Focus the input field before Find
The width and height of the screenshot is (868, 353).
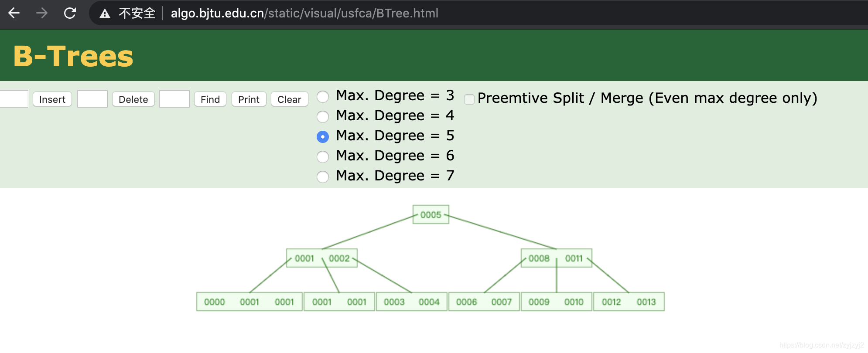(x=174, y=99)
